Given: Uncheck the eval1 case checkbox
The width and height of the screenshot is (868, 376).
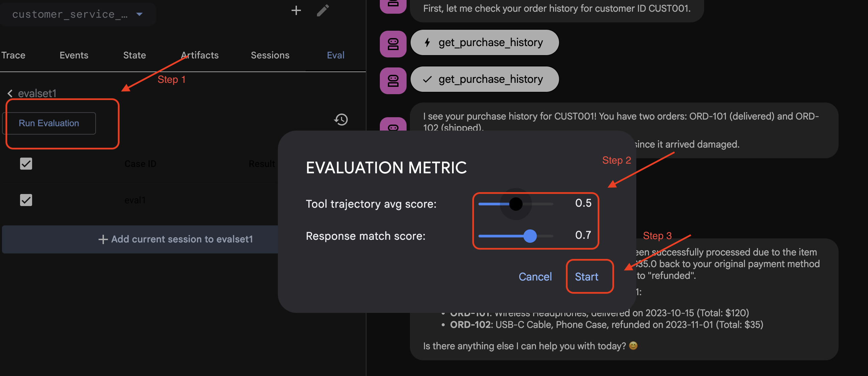Looking at the screenshot, I should [26, 200].
